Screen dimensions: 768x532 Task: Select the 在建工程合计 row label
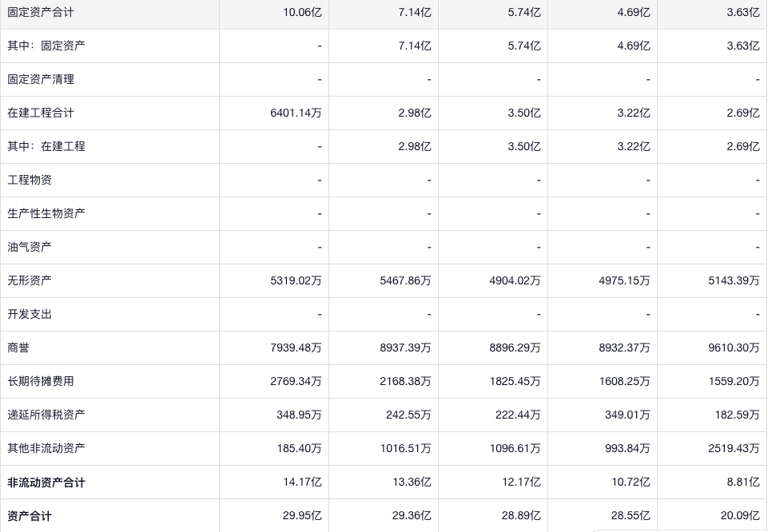[x=41, y=113]
